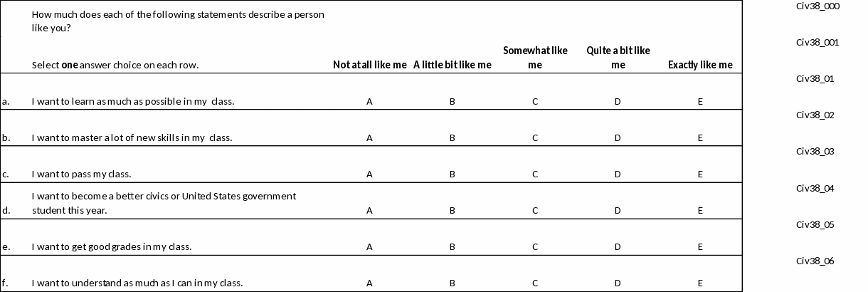The image size is (868, 292).
Task: Select answer A for 'learn as much as possible'
Action: tap(369, 101)
